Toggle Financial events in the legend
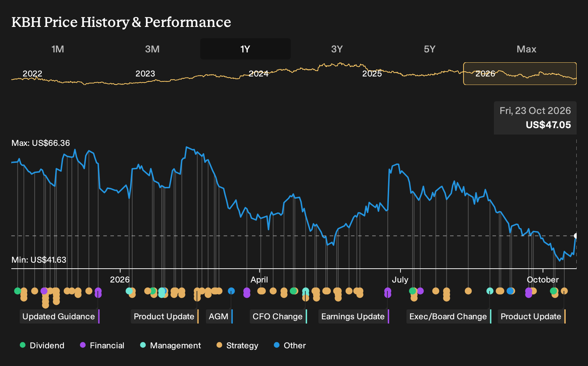The image size is (588, 366). click(x=102, y=345)
